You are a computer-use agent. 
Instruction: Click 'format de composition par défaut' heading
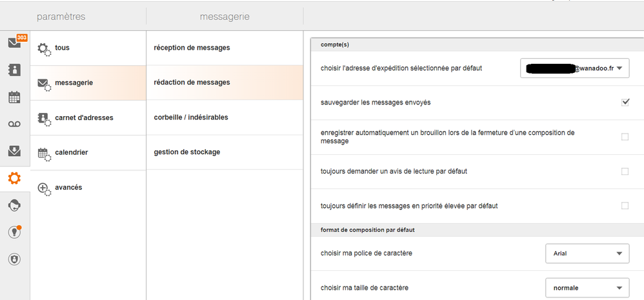(368, 230)
